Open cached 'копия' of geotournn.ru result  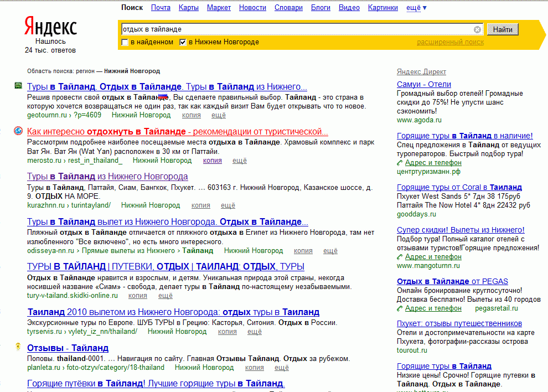point(191,115)
